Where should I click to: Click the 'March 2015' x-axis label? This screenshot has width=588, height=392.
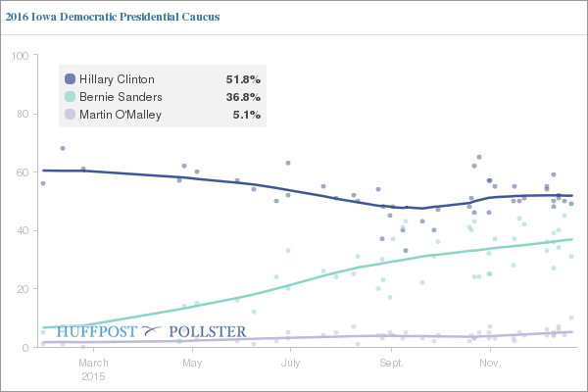(94, 368)
